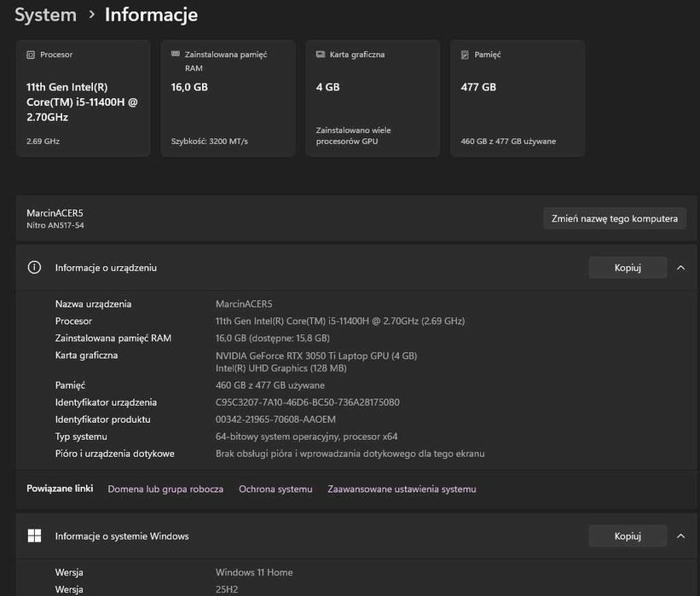Select device ID C95C3207-7A10 value
700x596 pixels.
point(308,402)
